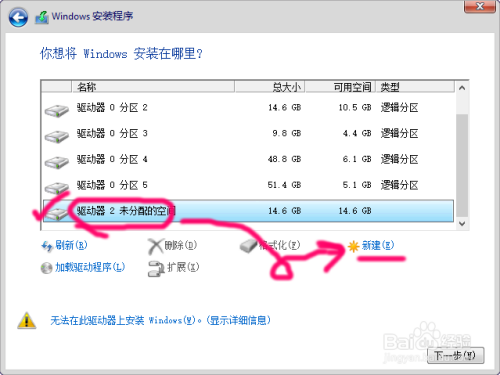The height and width of the screenshot is (375, 500).
Task: Click the drive icon for partition 5 (分区 5)
Action: 57,187
